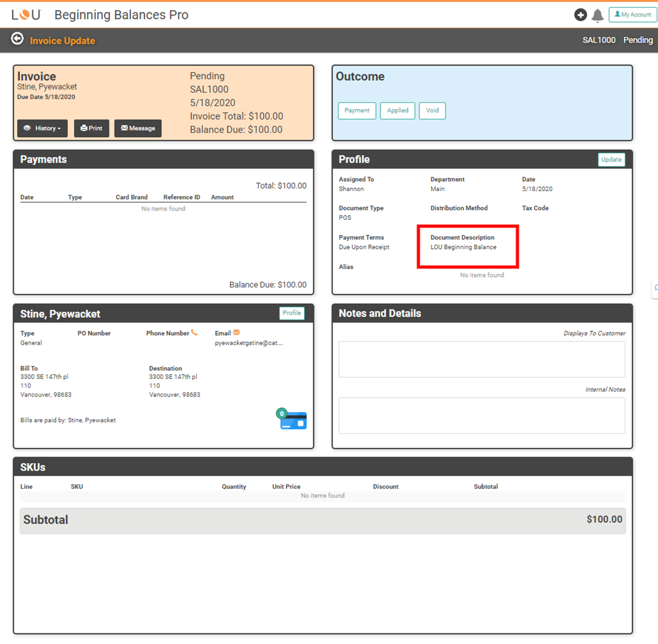
Task: Click the Message button
Action: pos(138,128)
